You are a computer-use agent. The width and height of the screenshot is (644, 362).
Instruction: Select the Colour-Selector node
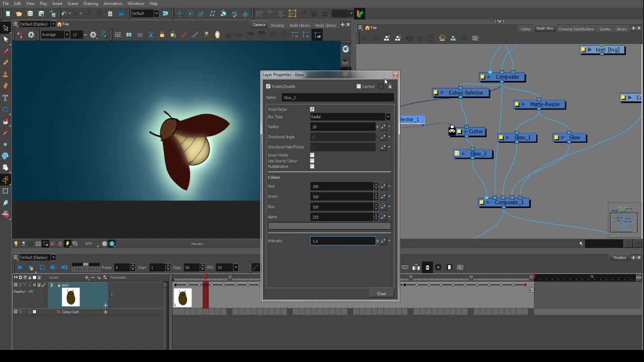pyautogui.click(x=461, y=93)
